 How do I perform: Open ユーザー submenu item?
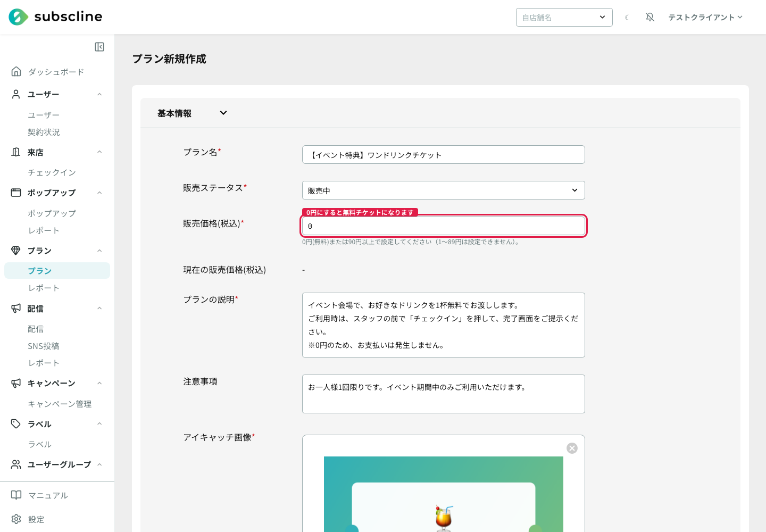[44, 115]
